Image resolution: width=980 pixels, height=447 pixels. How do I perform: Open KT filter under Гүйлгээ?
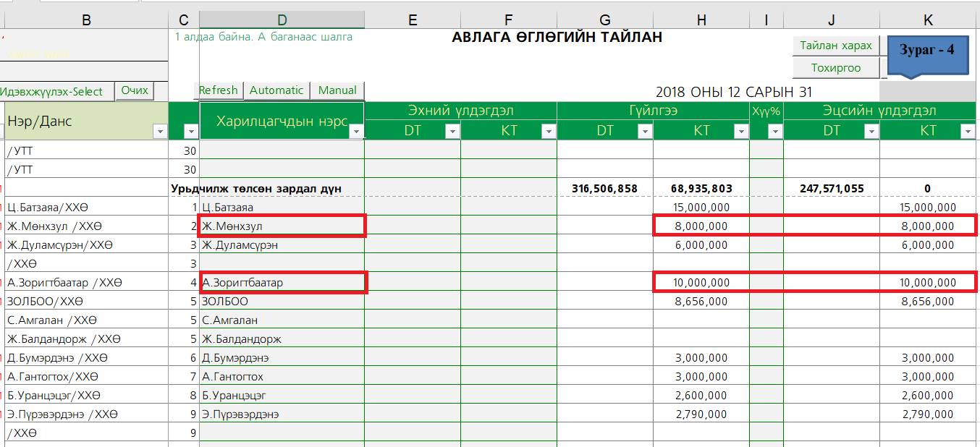[x=740, y=131]
